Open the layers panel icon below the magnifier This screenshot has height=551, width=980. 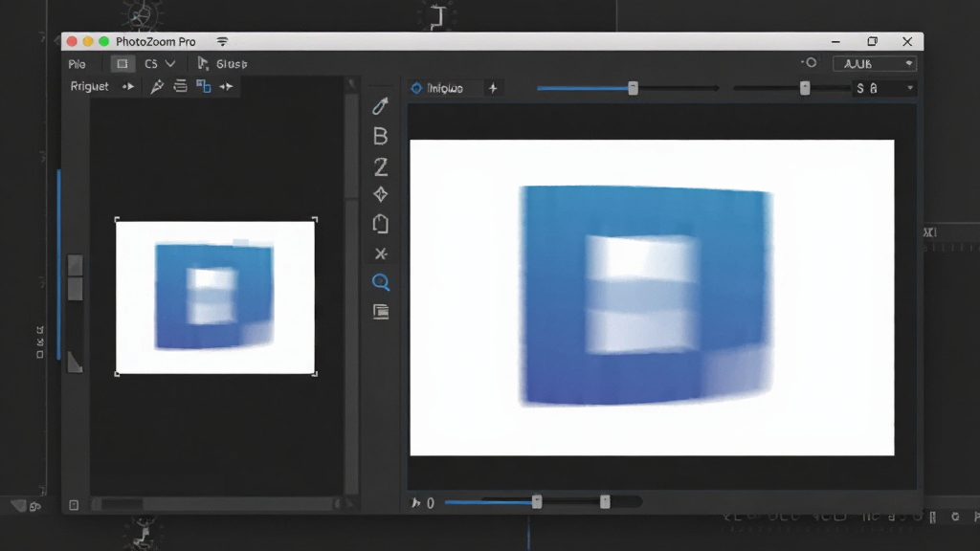(x=381, y=311)
